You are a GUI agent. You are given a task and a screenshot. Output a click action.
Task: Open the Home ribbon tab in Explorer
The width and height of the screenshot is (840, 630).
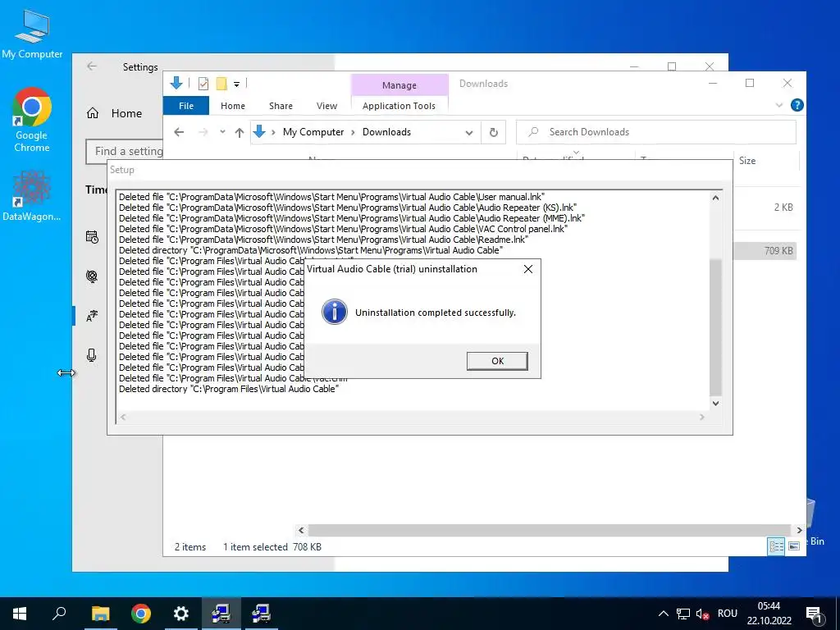232,106
